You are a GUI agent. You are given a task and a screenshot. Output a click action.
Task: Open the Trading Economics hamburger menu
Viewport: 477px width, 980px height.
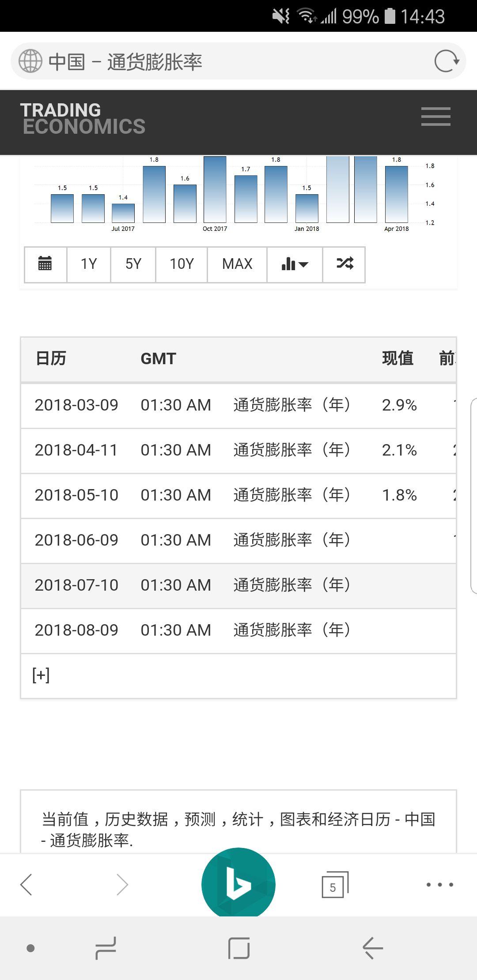(x=435, y=117)
